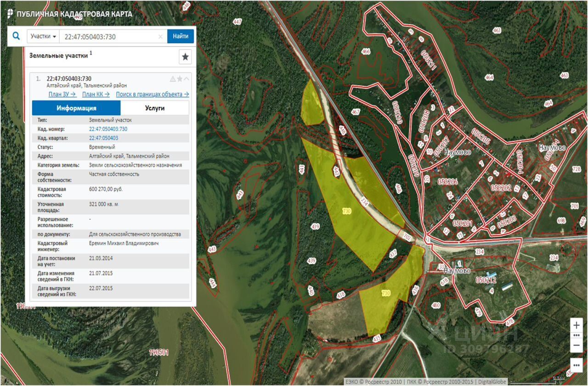Clear the cadastral number search field

pyautogui.click(x=160, y=37)
